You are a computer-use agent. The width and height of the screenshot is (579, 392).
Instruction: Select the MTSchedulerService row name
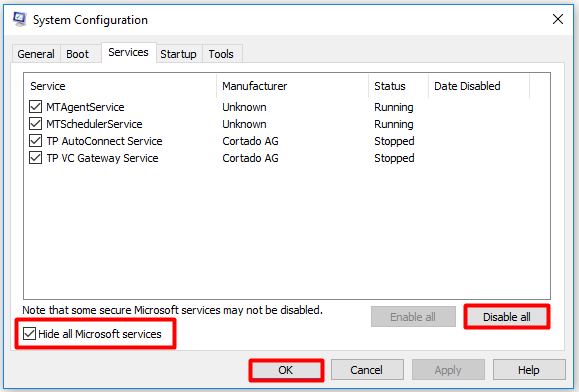94,124
